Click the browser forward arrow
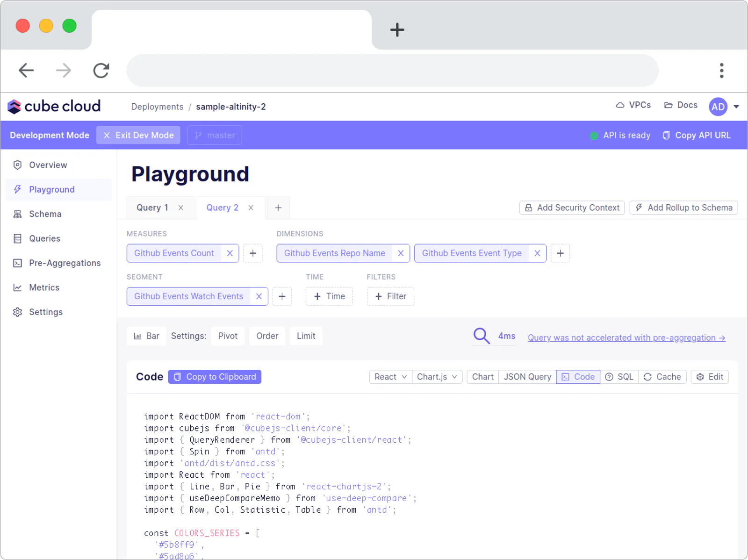The image size is (748, 560). click(64, 71)
